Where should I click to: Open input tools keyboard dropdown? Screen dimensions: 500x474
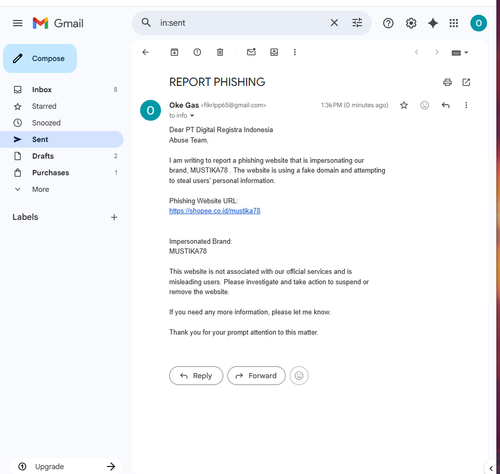tap(460, 53)
